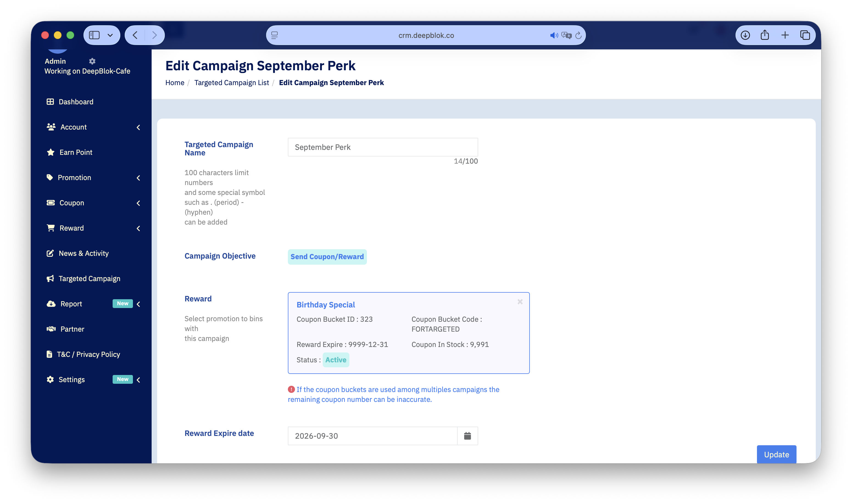Open the tab group dropdown arrow
852x504 pixels.
(x=110, y=35)
